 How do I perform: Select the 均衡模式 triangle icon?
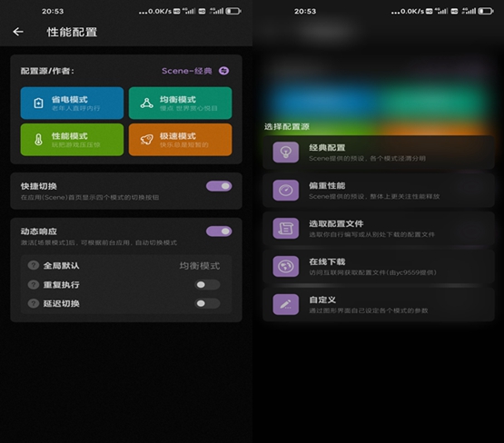pyautogui.click(x=147, y=103)
